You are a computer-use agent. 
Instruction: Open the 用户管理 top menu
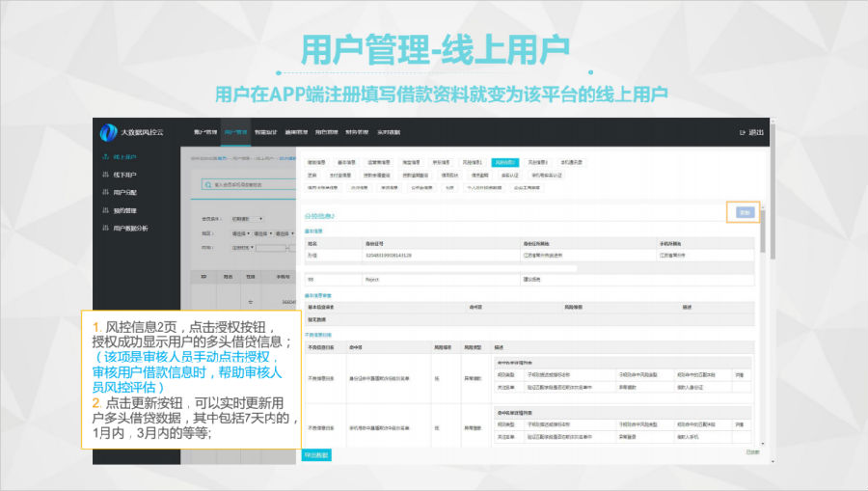tap(235, 131)
